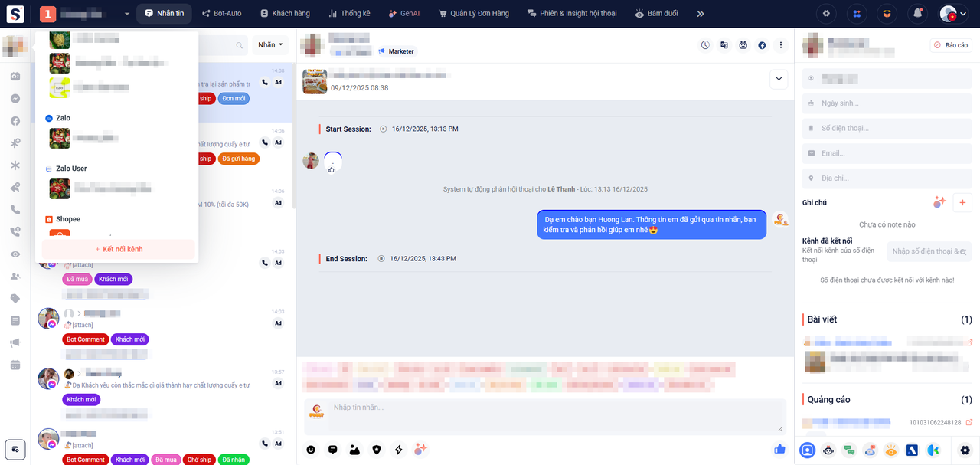The height and width of the screenshot is (465, 980).
Task: Click the eye icon in left sidebar
Action: [x=15, y=254]
